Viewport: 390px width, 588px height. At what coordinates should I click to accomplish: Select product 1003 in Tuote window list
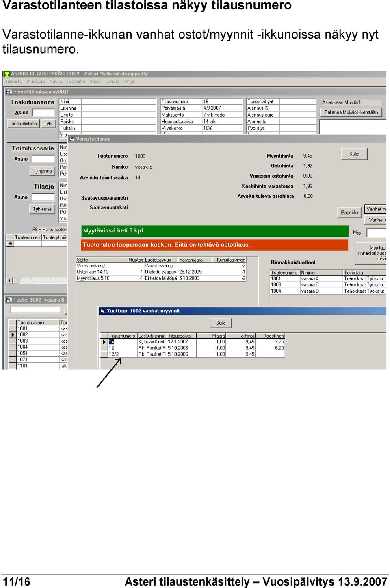click(x=38, y=341)
